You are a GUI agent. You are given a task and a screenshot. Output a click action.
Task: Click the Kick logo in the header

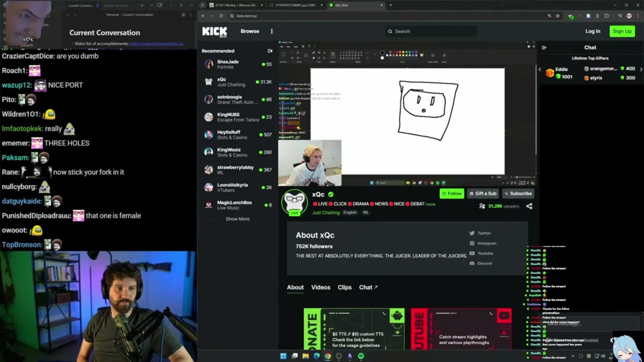(214, 32)
